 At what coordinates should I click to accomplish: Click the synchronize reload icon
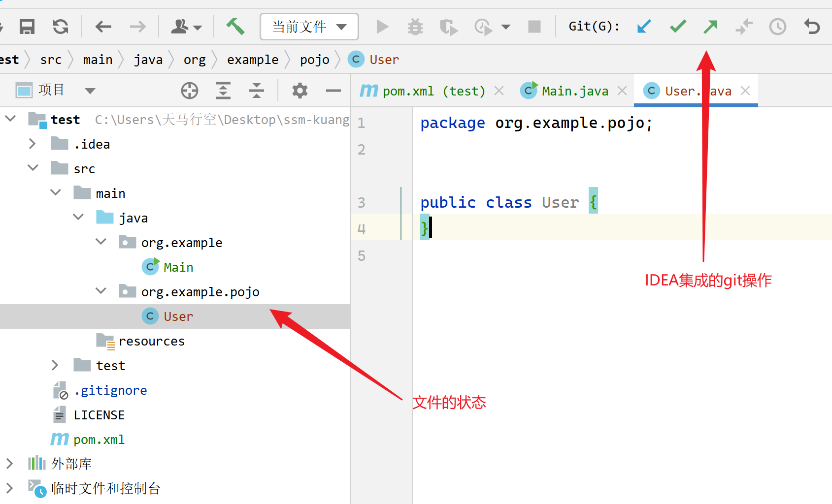(61, 27)
